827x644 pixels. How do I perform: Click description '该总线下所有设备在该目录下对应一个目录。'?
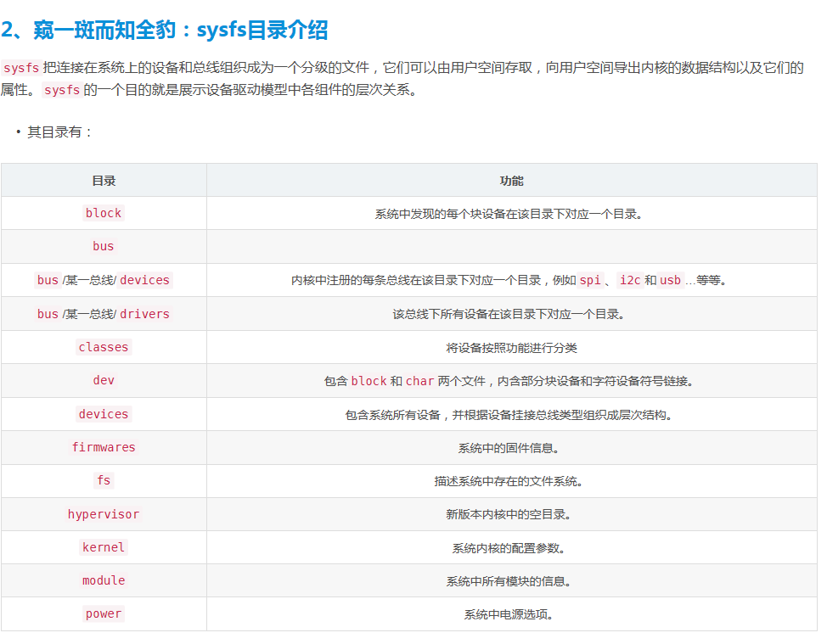pos(509,314)
